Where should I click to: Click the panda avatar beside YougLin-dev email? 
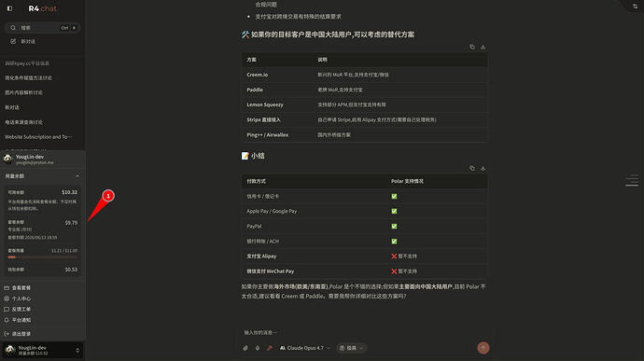(x=7, y=159)
